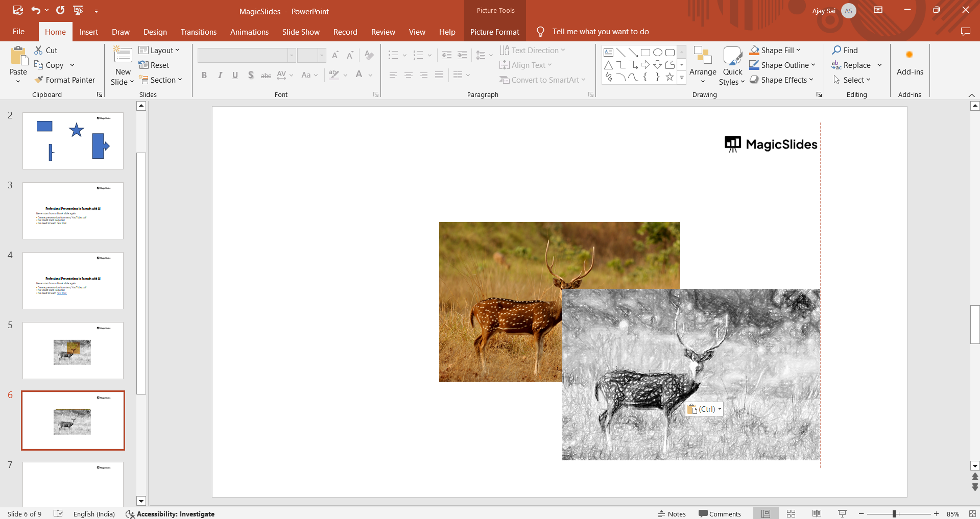980x519 pixels.
Task: Click the Find magnifier icon
Action: pyautogui.click(x=836, y=50)
